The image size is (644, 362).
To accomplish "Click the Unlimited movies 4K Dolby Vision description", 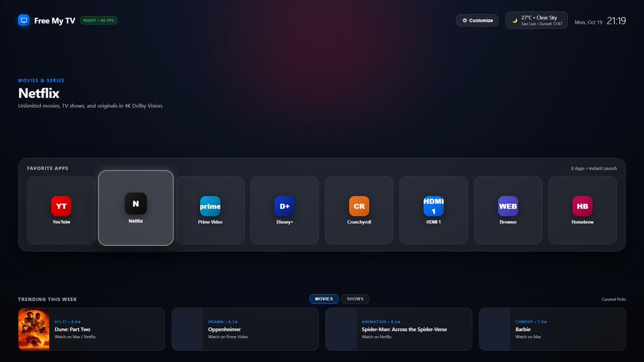I will pyautogui.click(x=91, y=106).
